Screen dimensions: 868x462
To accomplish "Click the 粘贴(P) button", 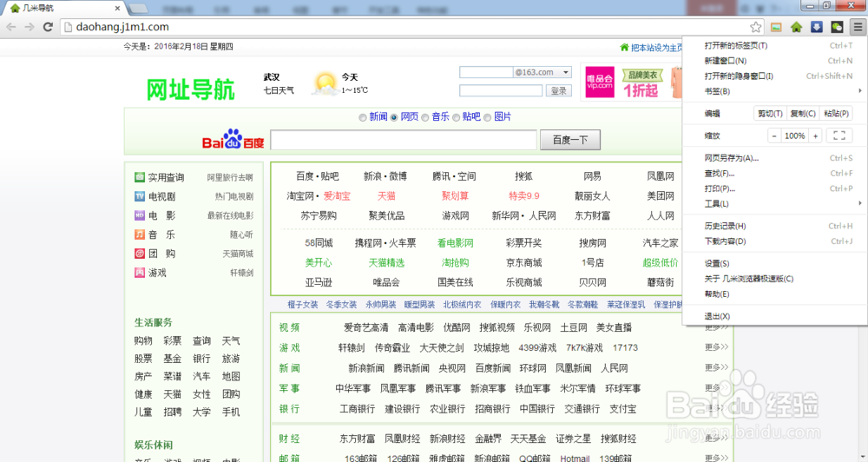I will [x=836, y=114].
